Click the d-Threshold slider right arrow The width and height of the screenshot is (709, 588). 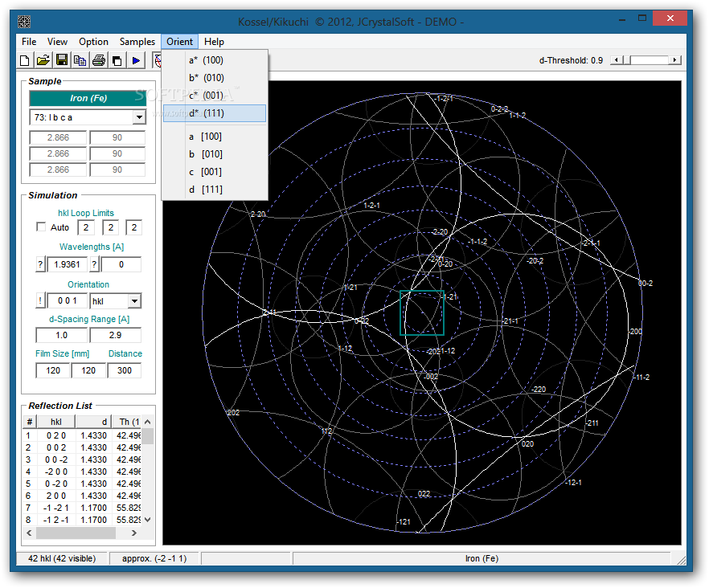[675, 60]
